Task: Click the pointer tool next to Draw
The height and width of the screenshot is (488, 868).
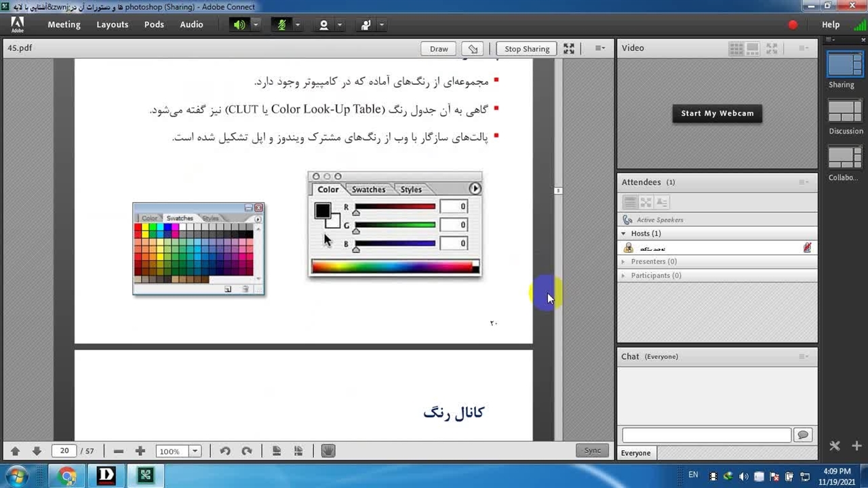Action: (x=473, y=49)
